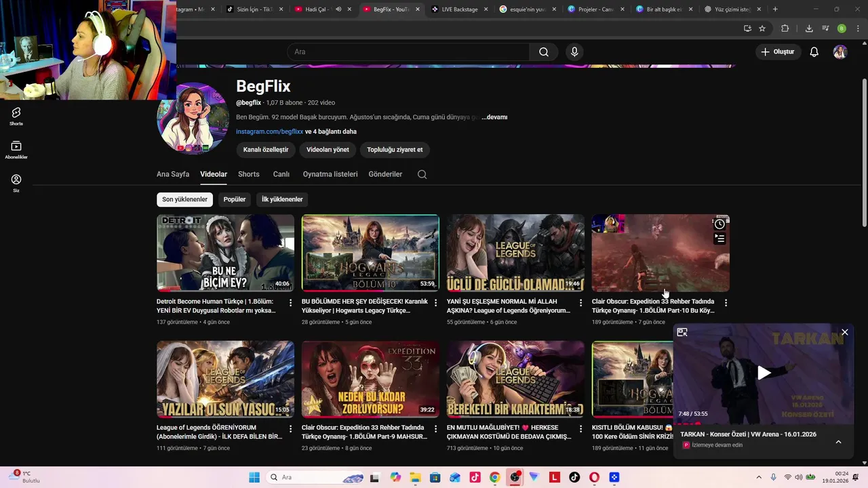Open the Siz page in the sidebar

pos(16,183)
